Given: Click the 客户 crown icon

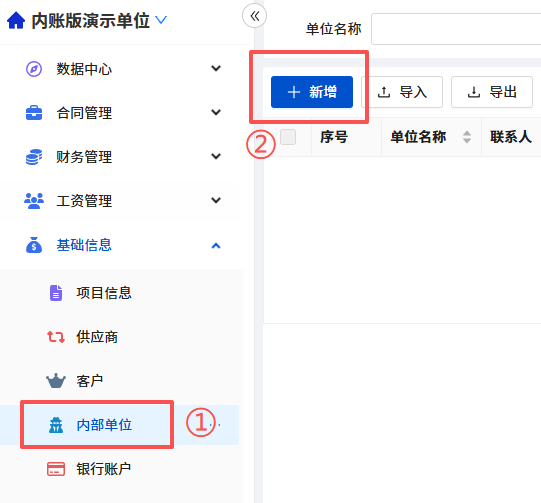Looking at the screenshot, I should coord(56,381).
